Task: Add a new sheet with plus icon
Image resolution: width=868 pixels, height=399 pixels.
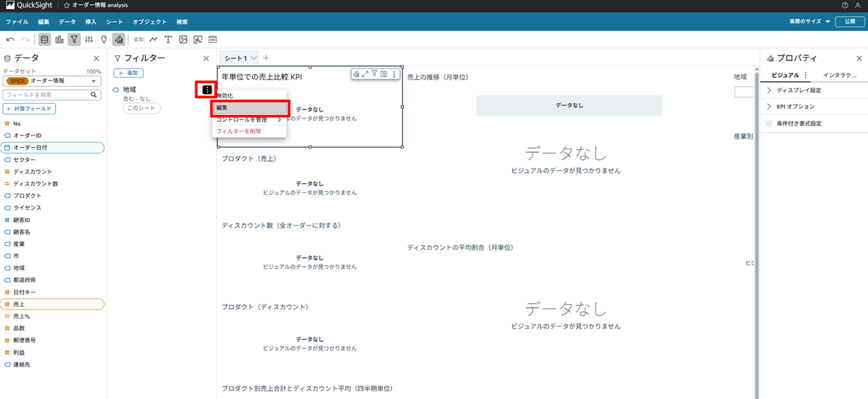Action: point(266,58)
